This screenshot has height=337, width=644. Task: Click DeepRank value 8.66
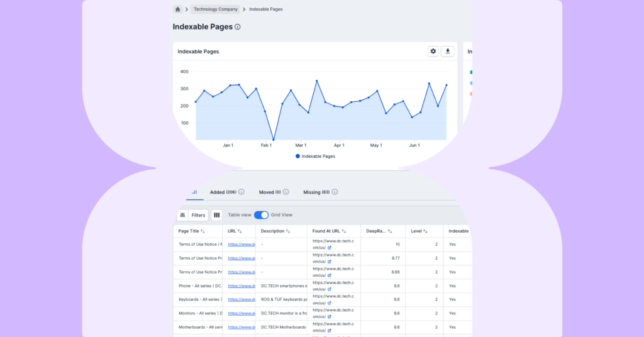[396, 272]
